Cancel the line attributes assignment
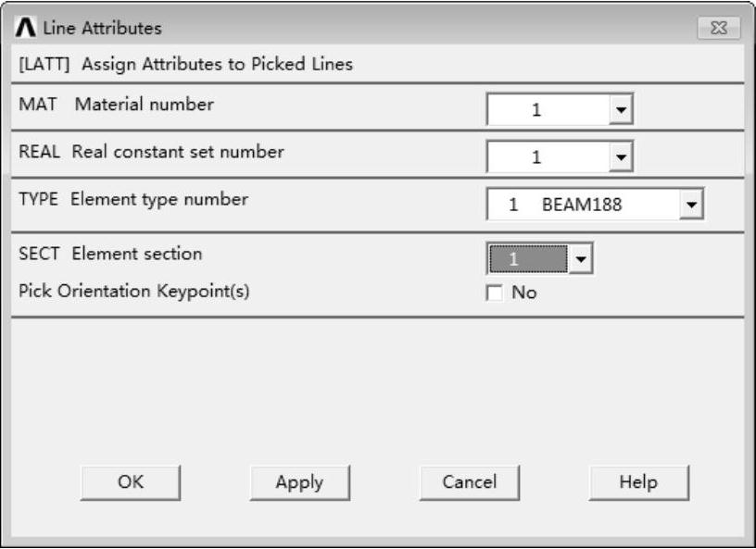 469,482
